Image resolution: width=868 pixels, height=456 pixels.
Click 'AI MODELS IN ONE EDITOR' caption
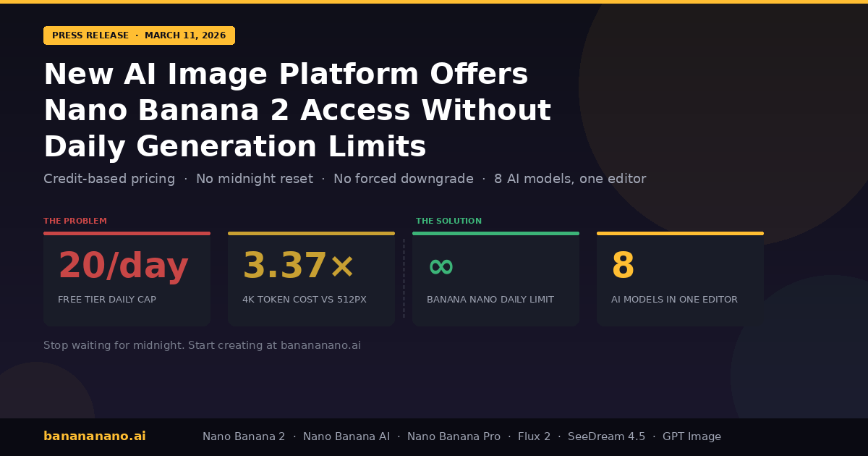[674, 300]
